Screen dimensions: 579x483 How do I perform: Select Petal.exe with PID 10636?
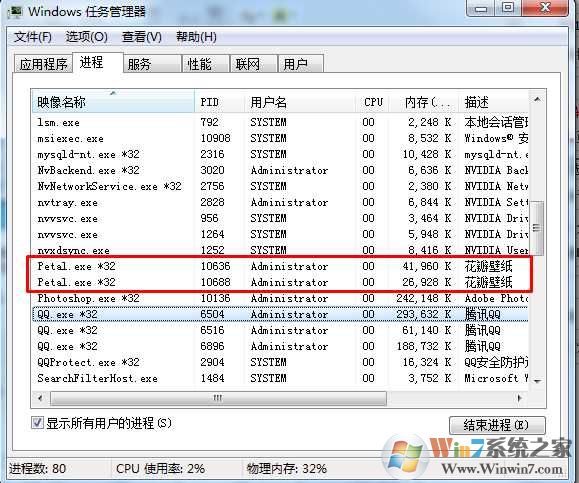280,266
